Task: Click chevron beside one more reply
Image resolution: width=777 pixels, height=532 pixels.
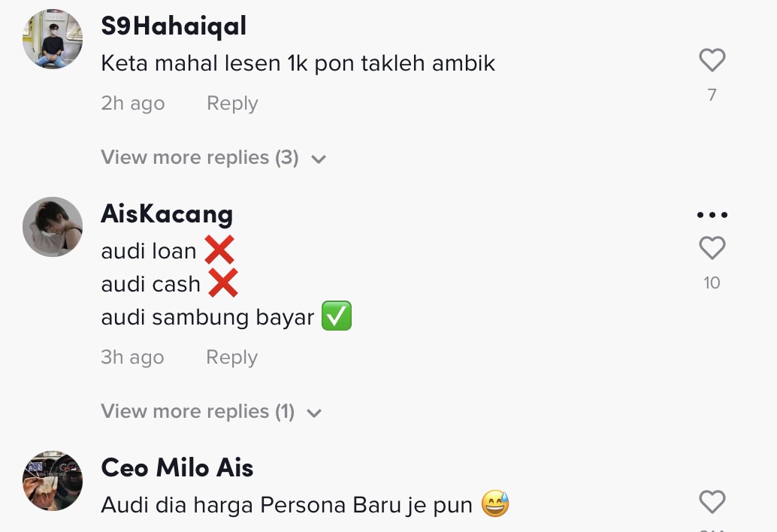Action: (x=314, y=413)
